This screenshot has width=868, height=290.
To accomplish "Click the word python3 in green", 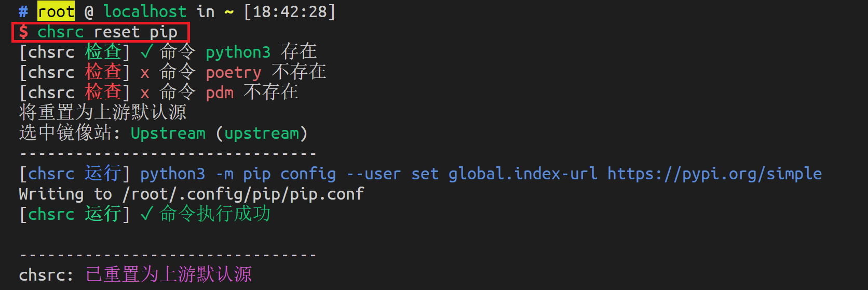I will click(x=238, y=52).
